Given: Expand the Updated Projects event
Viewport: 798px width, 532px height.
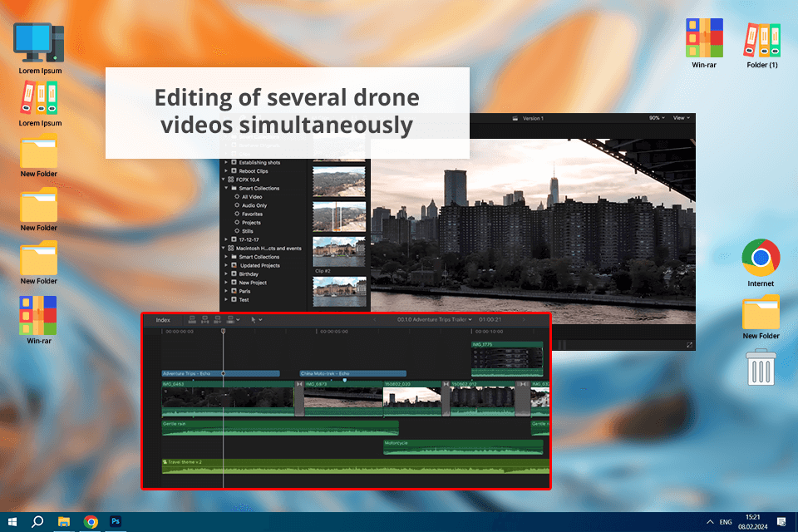Looking at the screenshot, I should pos(226,265).
